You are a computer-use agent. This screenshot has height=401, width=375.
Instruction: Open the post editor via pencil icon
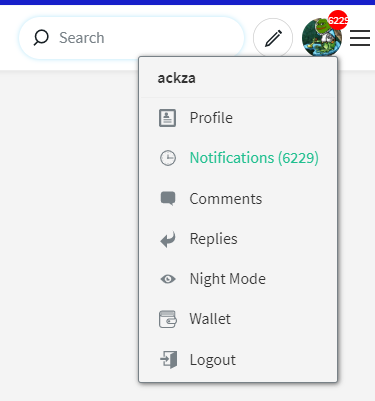[273, 38]
